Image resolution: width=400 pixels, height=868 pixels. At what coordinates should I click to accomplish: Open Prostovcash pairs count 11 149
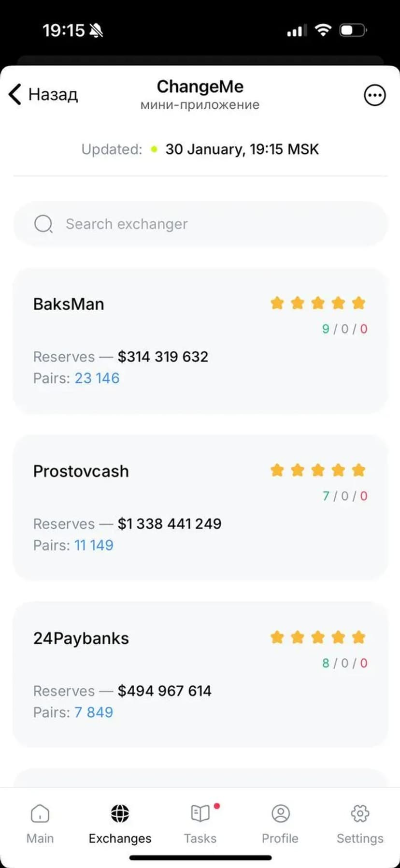[94, 545]
